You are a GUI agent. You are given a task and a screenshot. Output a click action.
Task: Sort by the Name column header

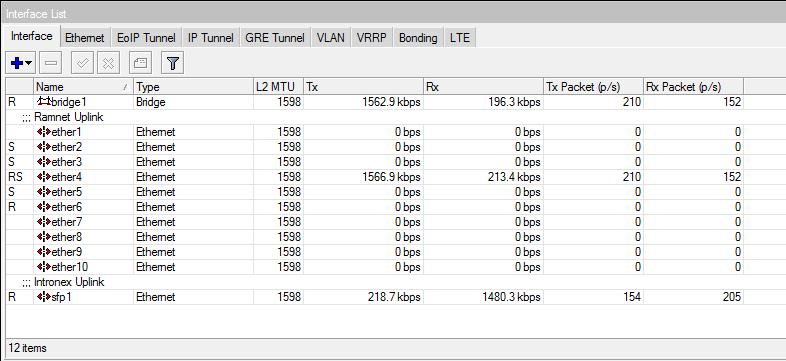83,87
